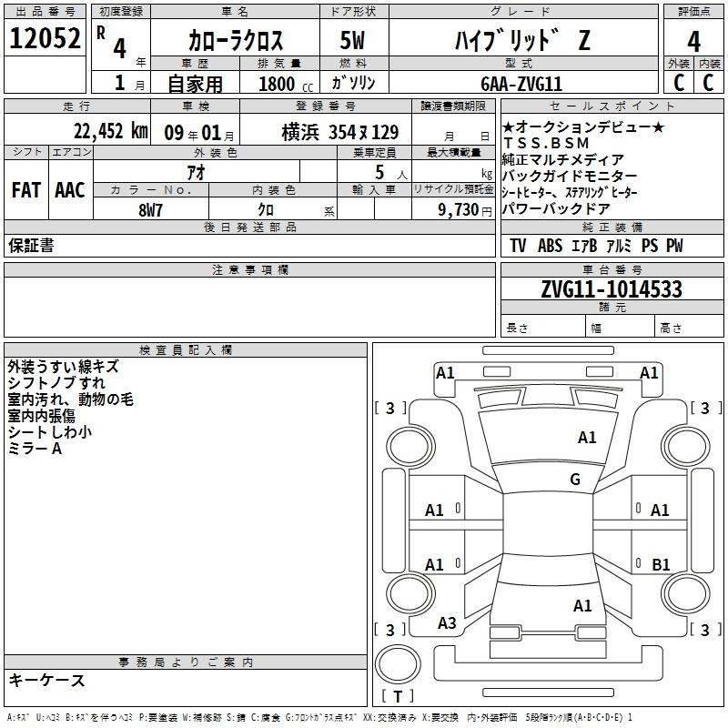This screenshot has width=728, height=728.
Task: Click the 純正マルチメディア sales point
Action: tap(563, 160)
